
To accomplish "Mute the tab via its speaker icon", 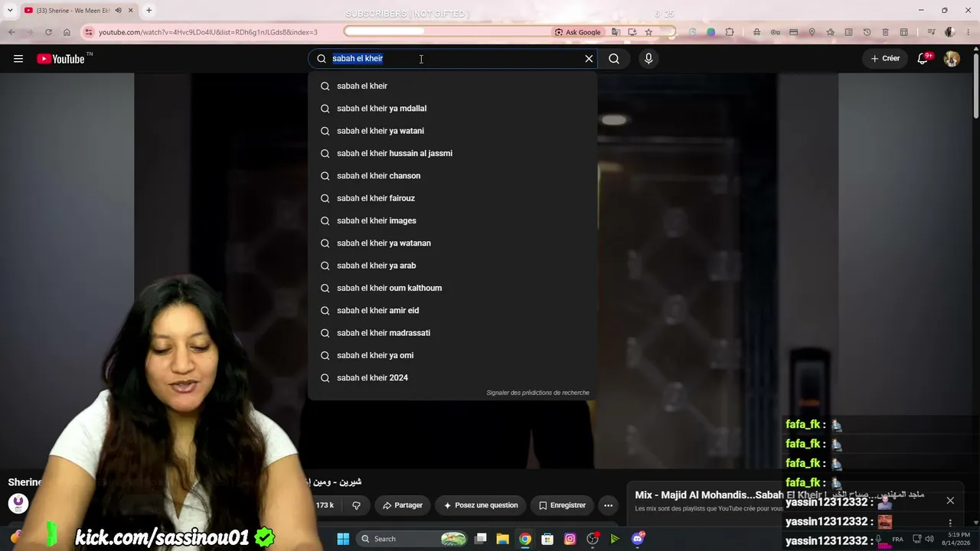I will [119, 11].
